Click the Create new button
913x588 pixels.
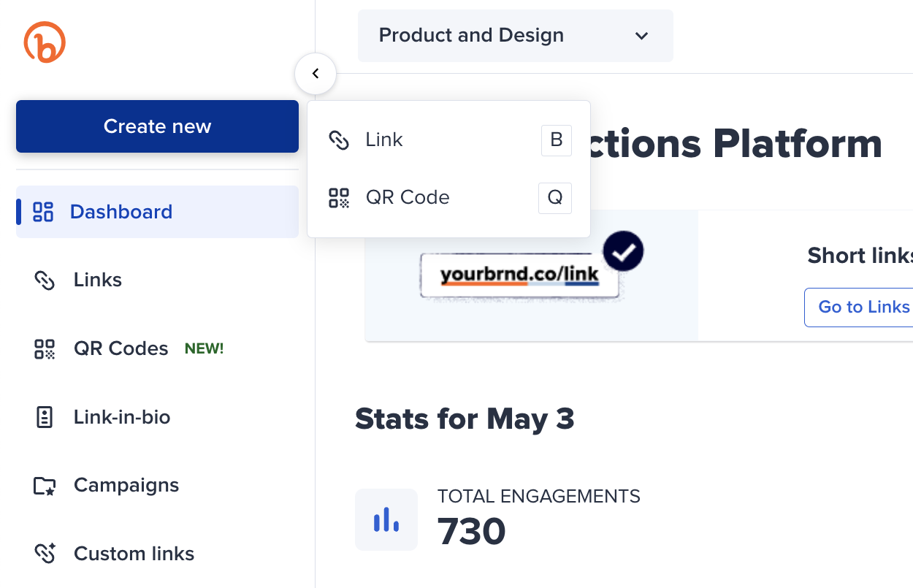(x=157, y=126)
